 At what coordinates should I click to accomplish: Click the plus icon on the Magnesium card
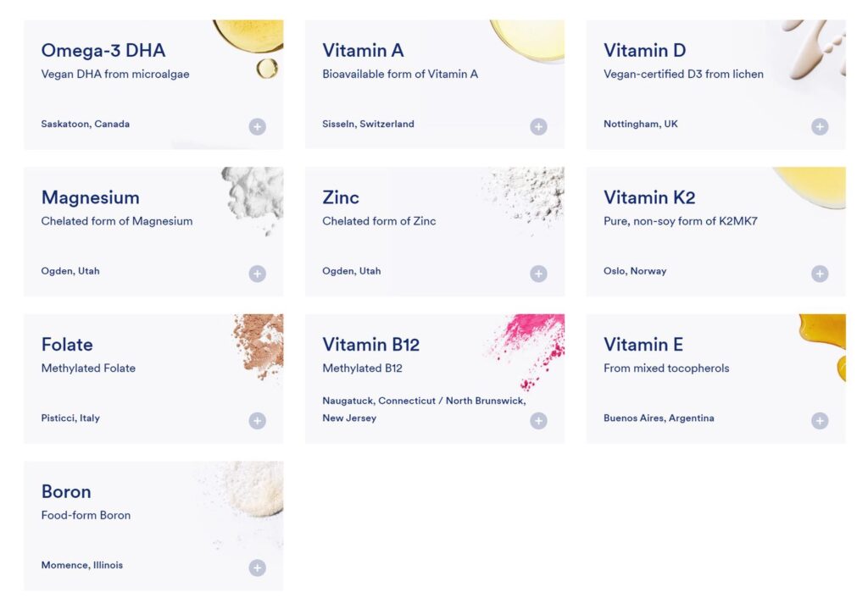pyautogui.click(x=257, y=273)
